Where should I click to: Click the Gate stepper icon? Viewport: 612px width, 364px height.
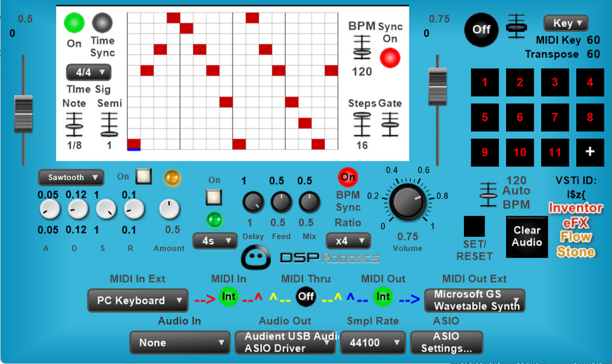389,124
